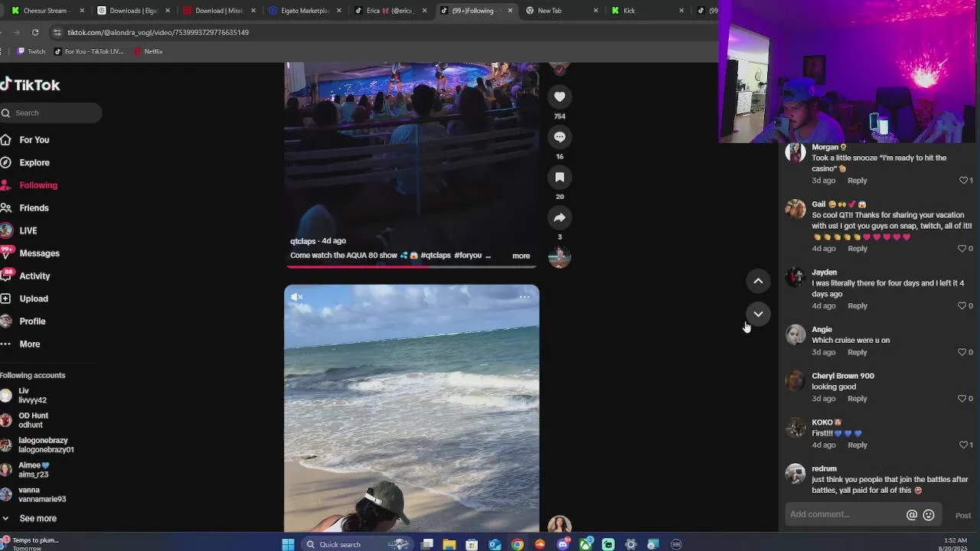Reply to Jayden's comment
The image size is (980, 551).
(857, 306)
